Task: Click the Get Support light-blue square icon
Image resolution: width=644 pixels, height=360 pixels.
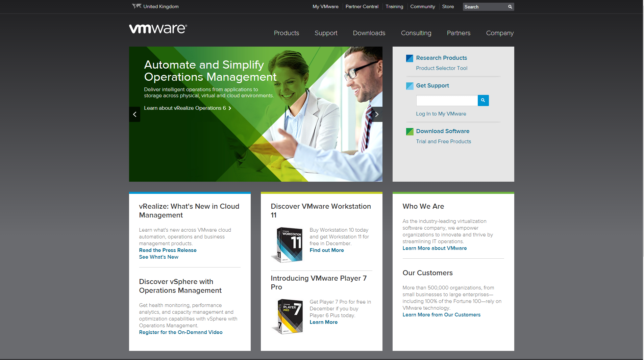Action: point(410,86)
